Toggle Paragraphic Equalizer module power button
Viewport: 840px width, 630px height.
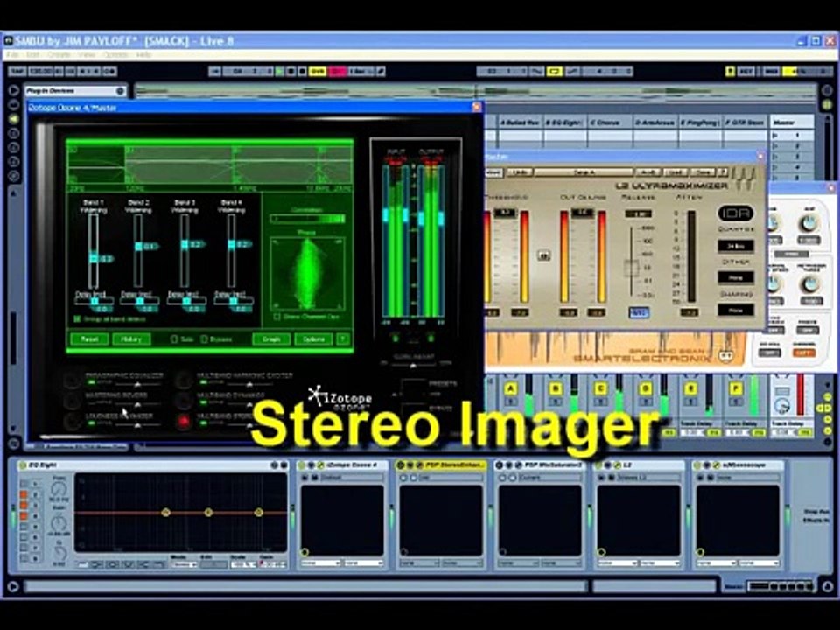click(x=71, y=381)
